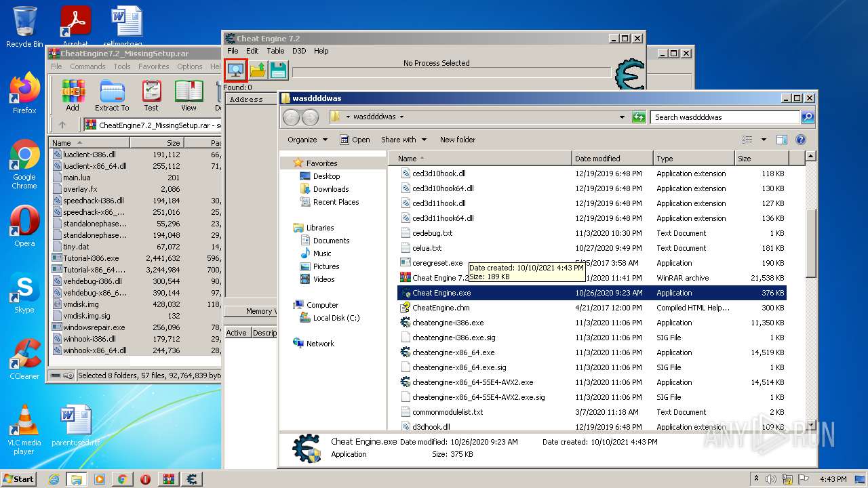Open VLC media player desktop icon

[24, 430]
